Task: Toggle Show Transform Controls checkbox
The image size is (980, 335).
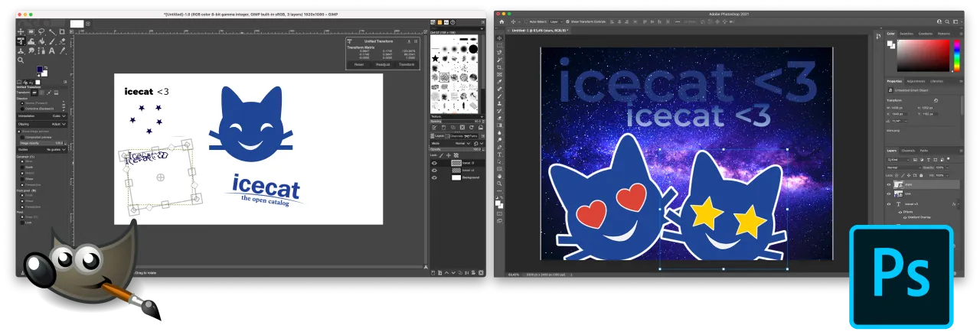Action: click(x=567, y=21)
